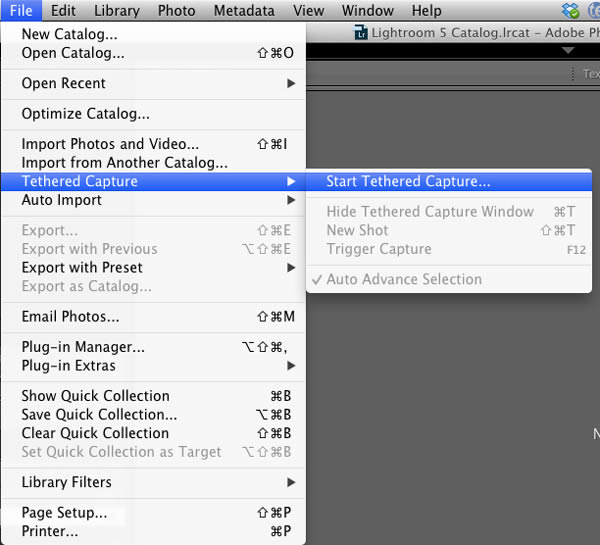Screen dimensions: 600x545
Task: Select Import from Another Catalog
Action: tap(124, 162)
